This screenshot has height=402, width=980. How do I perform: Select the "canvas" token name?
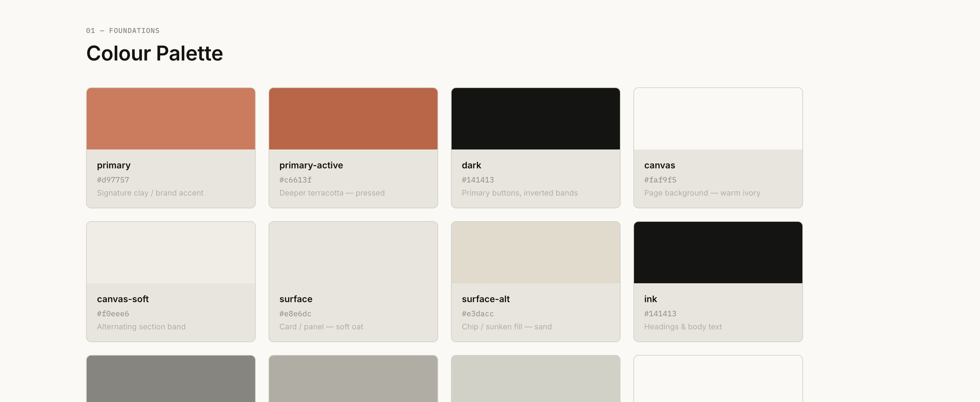click(x=660, y=165)
